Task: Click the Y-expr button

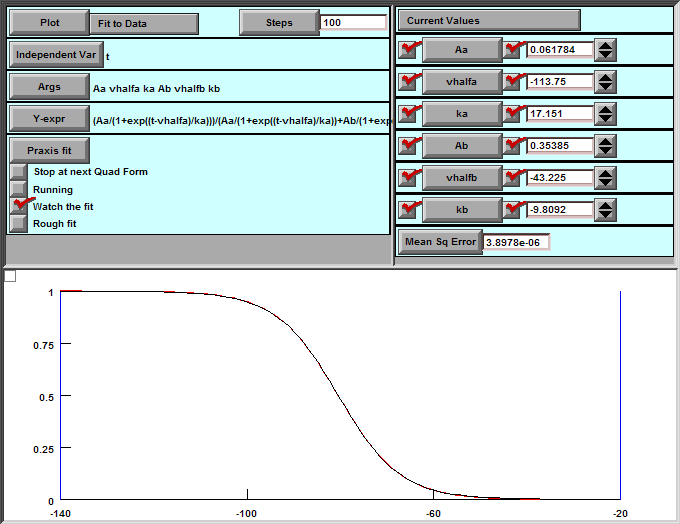Action: [x=49, y=118]
